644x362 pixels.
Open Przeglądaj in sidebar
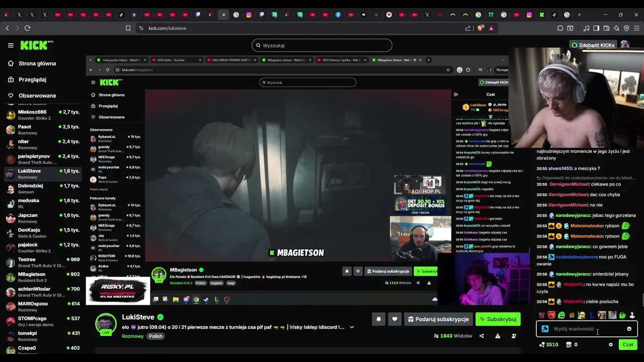point(32,79)
